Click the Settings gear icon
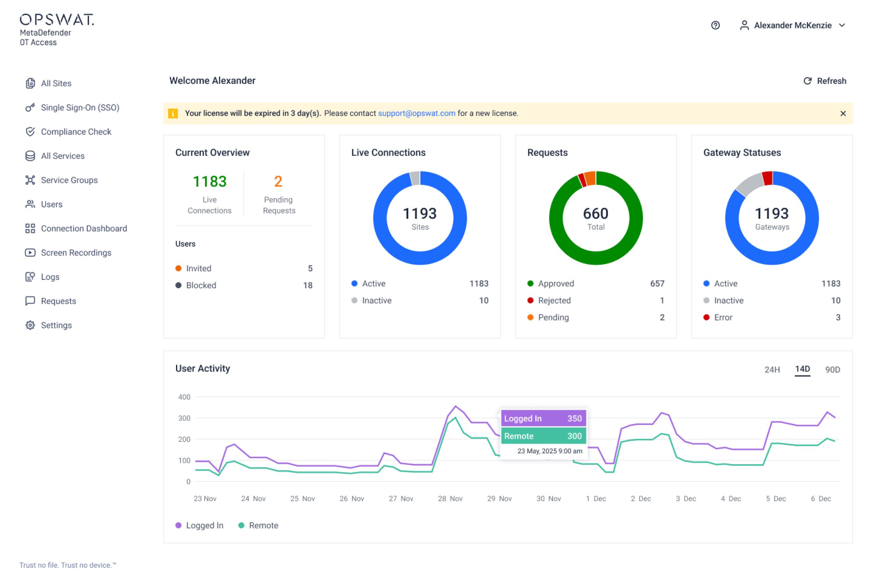This screenshot has height=588, width=871. click(31, 325)
